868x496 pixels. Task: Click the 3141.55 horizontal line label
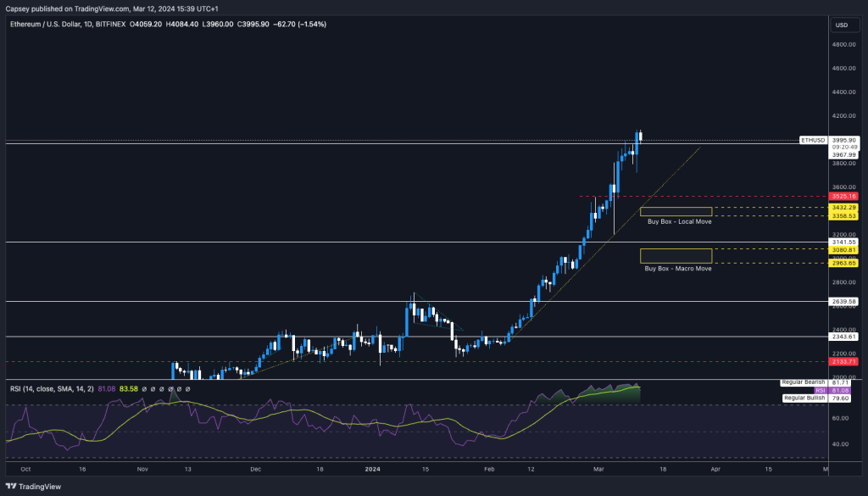[843, 242]
